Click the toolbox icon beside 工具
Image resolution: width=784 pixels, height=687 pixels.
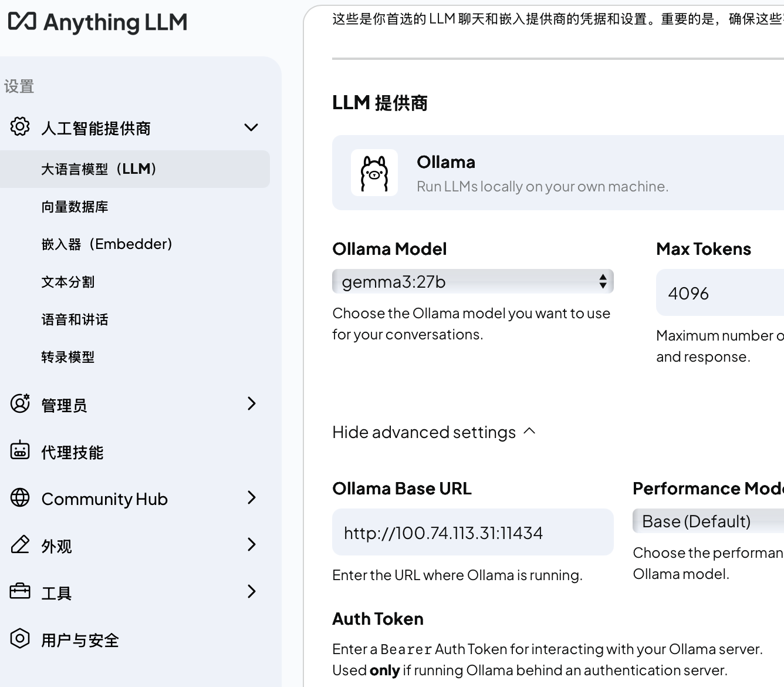pyautogui.click(x=20, y=591)
